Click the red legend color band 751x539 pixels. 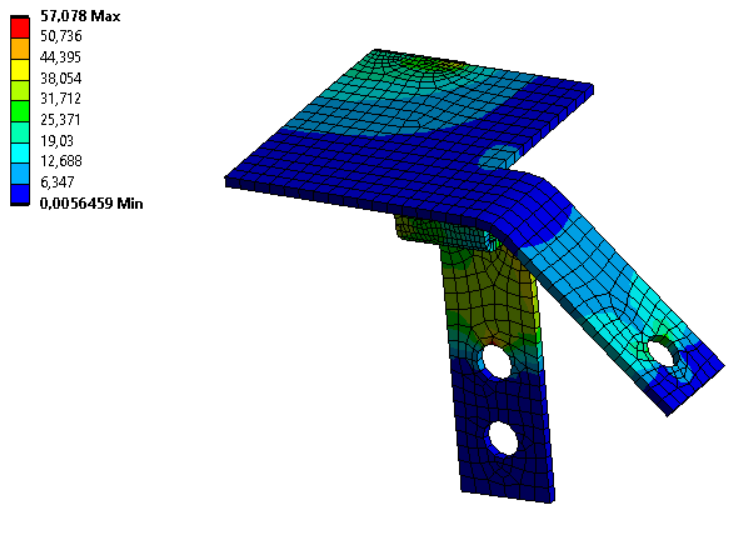(20, 27)
